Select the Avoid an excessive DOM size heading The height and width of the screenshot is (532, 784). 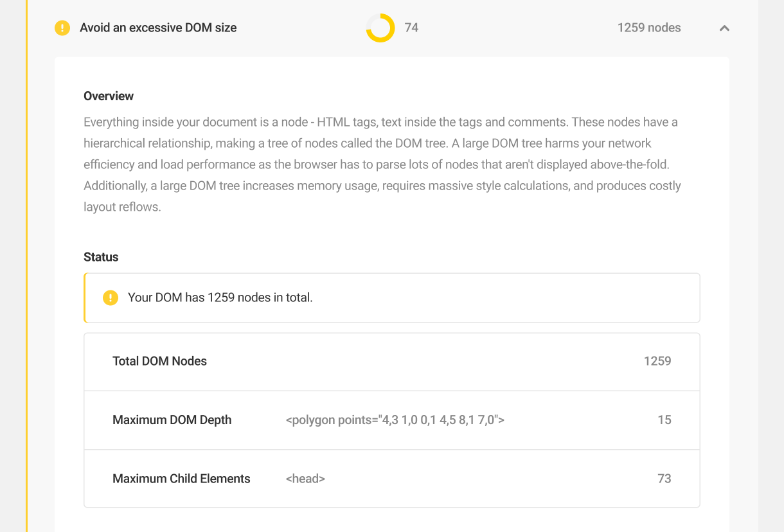point(158,28)
